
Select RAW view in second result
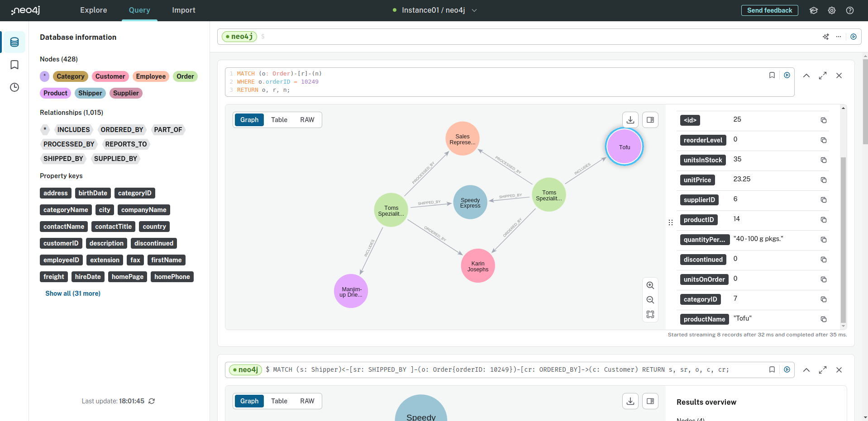[307, 401]
